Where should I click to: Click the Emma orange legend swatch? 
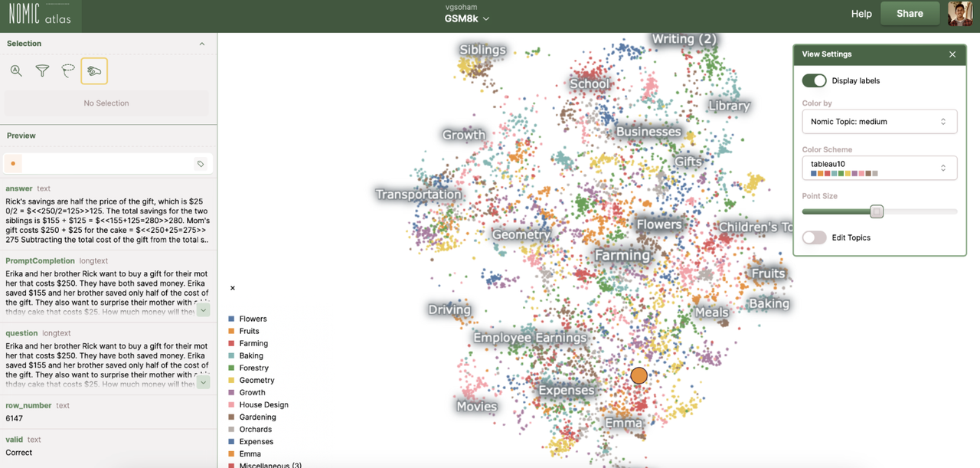[231, 453]
